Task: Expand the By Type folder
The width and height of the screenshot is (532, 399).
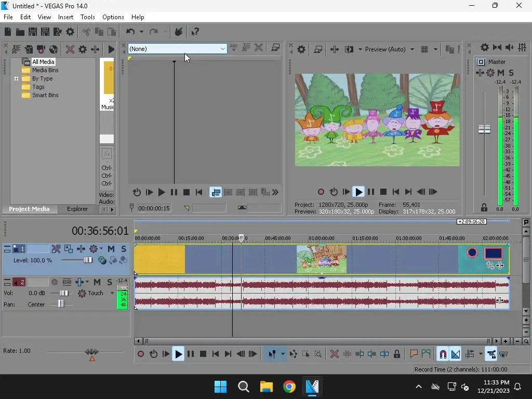Action: point(16,79)
